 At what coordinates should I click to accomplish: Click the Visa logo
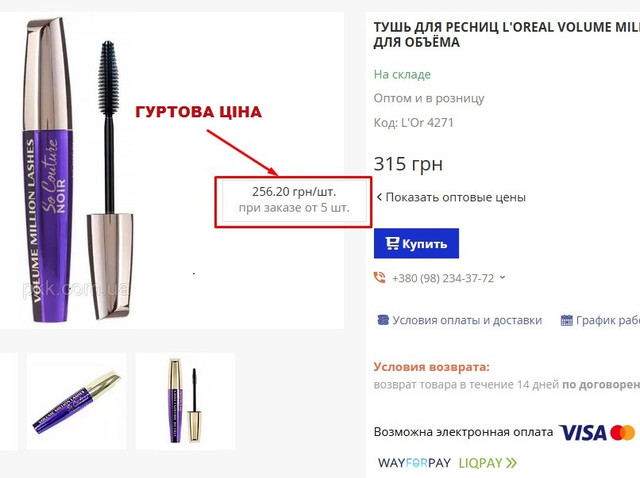click(x=583, y=433)
